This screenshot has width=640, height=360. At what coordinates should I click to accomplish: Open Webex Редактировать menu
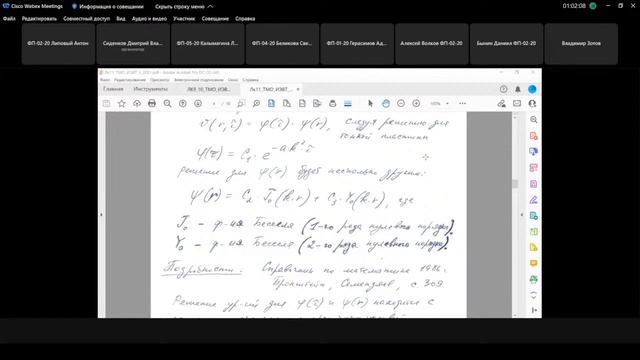point(39,18)
